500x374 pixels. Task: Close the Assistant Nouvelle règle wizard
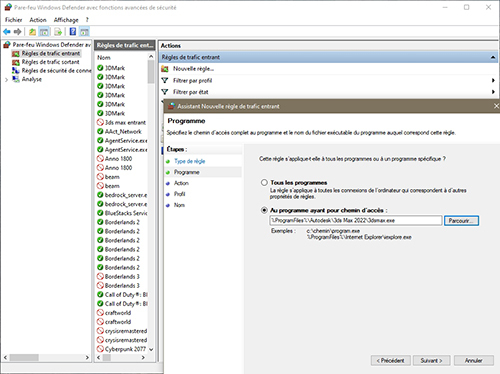coord(496,106)
